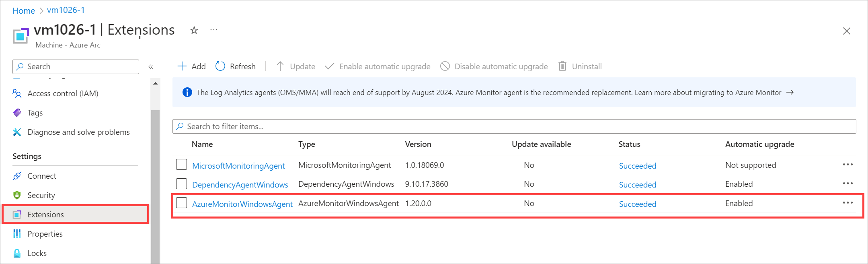Click Succeeded status for AzureMonitorWindowsAgent

click(x=638, y=204)
